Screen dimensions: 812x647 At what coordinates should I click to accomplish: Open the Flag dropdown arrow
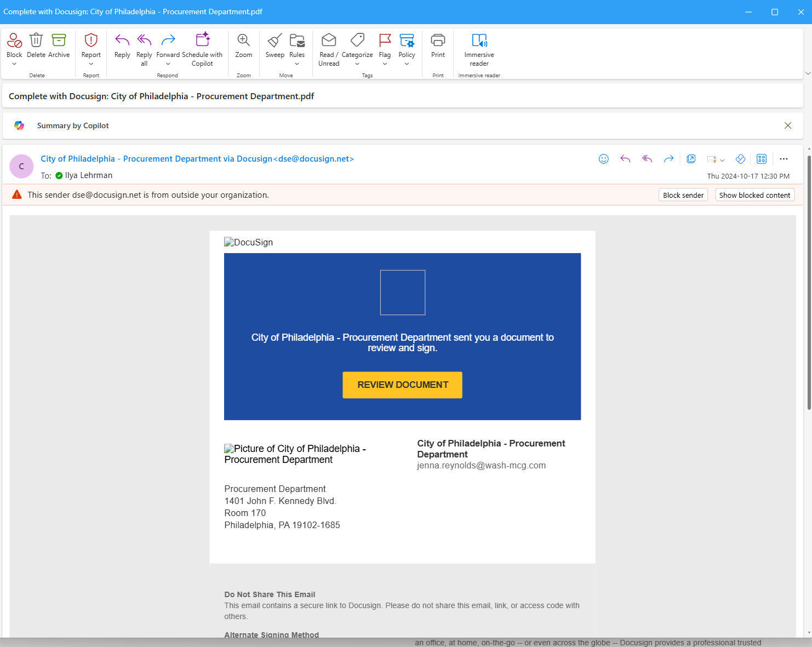tap(384, 63)
